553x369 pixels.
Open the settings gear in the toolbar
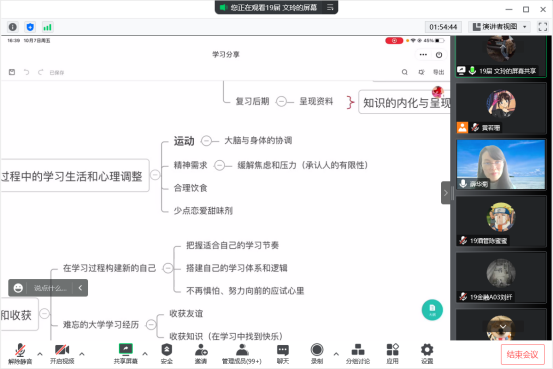[x=427, y=353]
